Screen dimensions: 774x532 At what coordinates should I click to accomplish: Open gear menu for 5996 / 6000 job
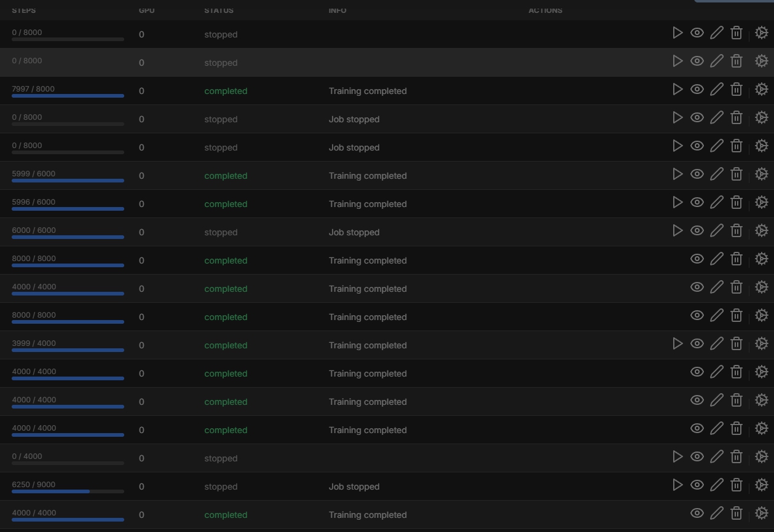pyautogui.click(x=762, y=202)
